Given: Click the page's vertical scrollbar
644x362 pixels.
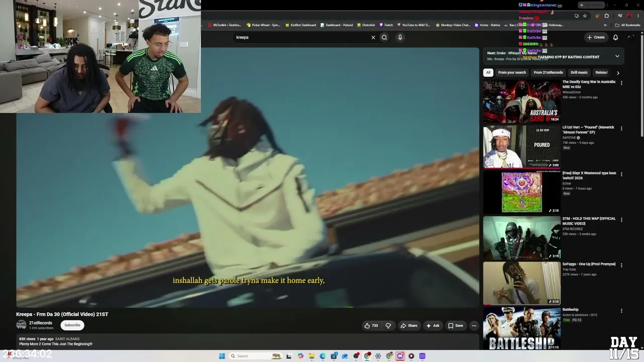Looking at the screenshot, I should click(641, 85).
